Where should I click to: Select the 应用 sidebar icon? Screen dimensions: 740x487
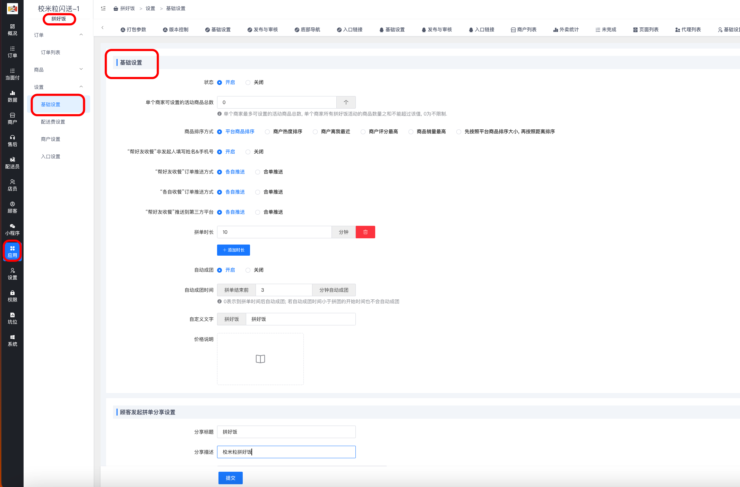point(12,250)
